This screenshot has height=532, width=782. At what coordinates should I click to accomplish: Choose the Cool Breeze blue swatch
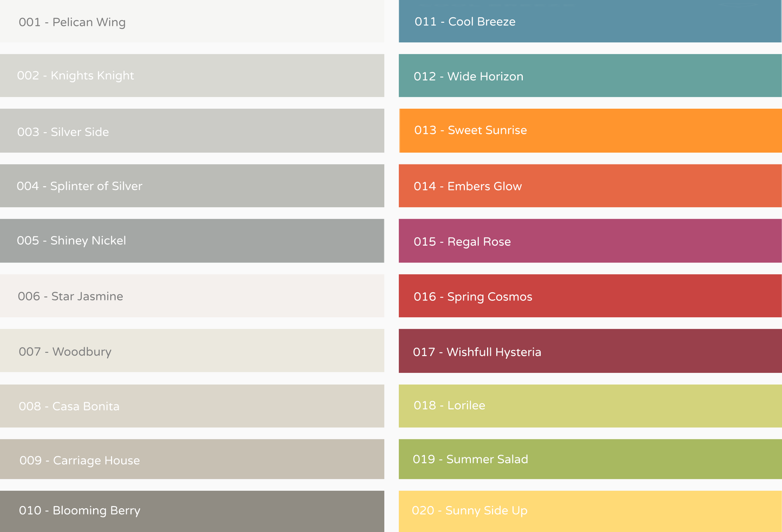(x=590, y=22)
